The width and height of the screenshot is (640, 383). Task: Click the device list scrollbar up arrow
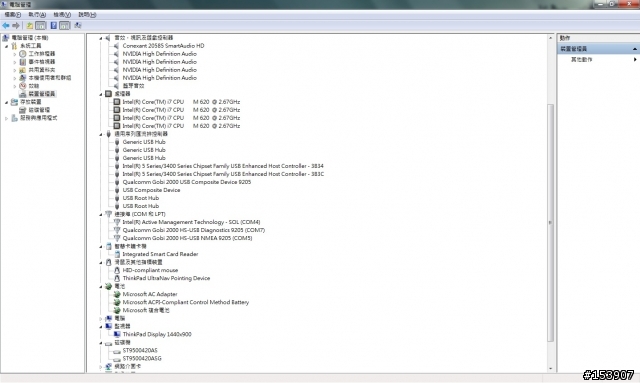(x=550, y=38)
